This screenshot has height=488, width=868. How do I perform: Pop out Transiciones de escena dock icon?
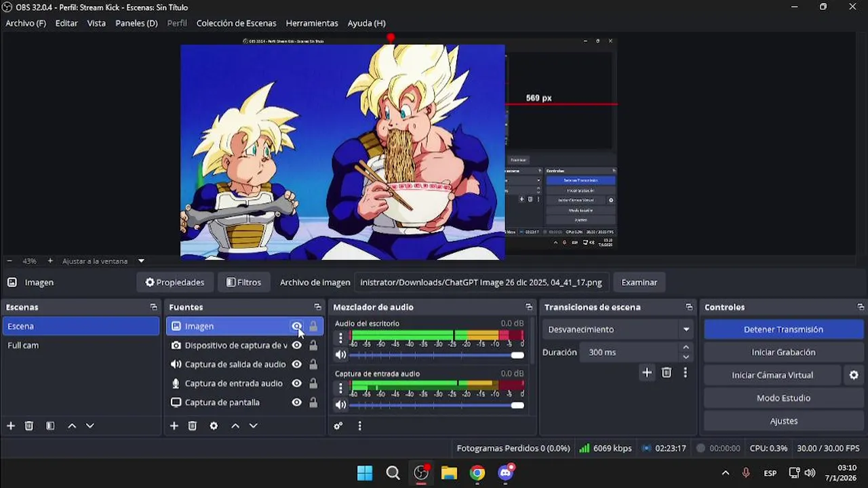click(689, 307)
